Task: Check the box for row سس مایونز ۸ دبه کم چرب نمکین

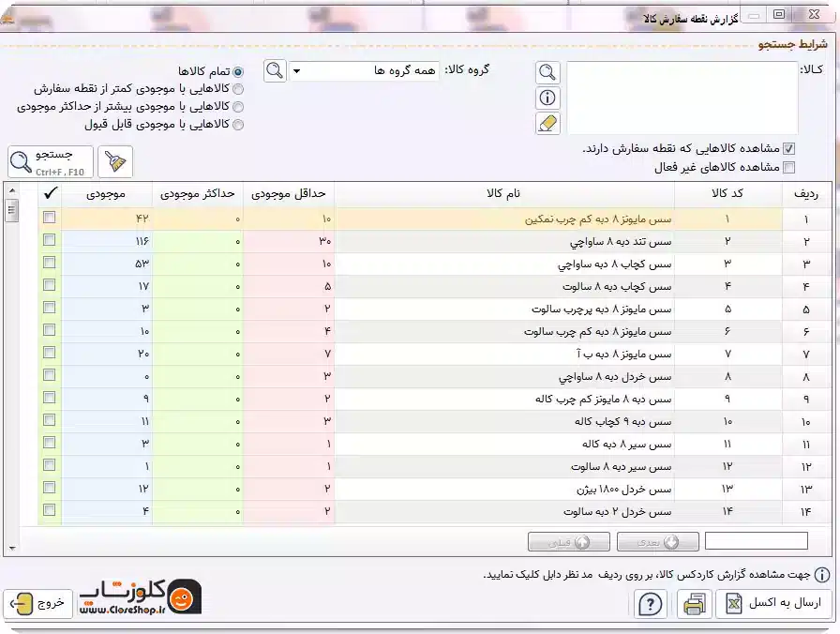Action: [x=50, y=217]
